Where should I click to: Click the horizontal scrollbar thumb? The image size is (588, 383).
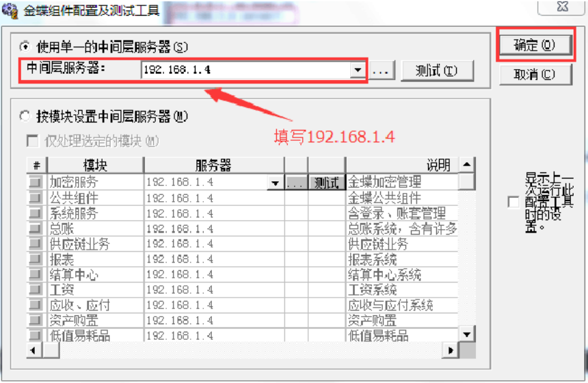51,351
